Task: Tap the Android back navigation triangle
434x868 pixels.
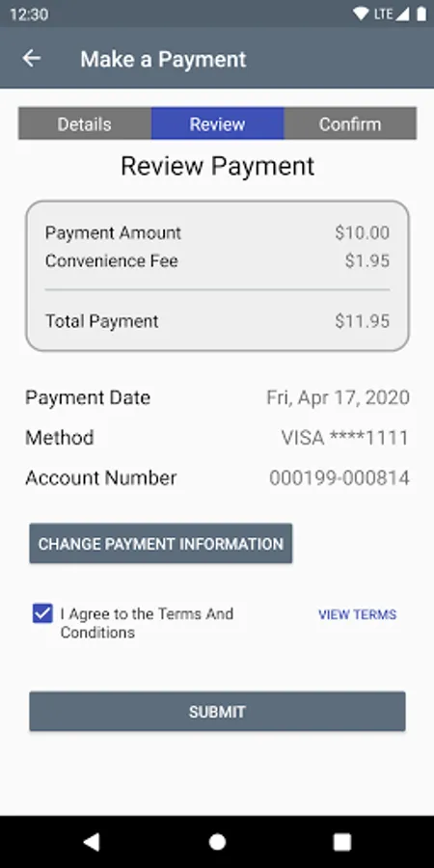Action: click(92, 841)
